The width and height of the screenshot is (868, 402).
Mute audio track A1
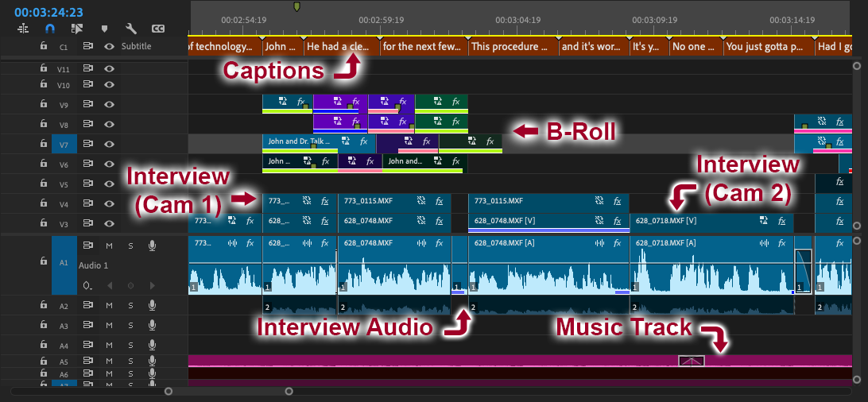pos(110,245)
